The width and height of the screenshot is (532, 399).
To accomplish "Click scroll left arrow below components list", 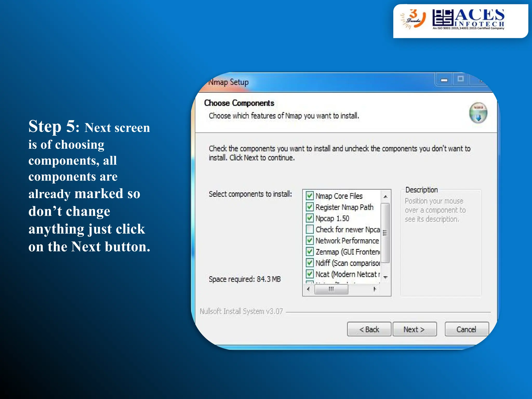I will [308, 289].
